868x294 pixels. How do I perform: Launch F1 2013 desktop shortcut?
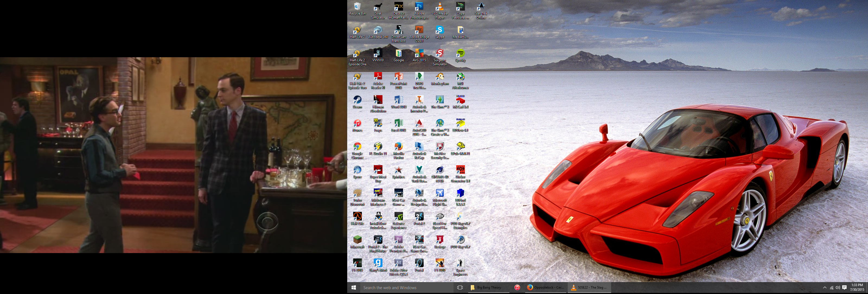point(357,265)
